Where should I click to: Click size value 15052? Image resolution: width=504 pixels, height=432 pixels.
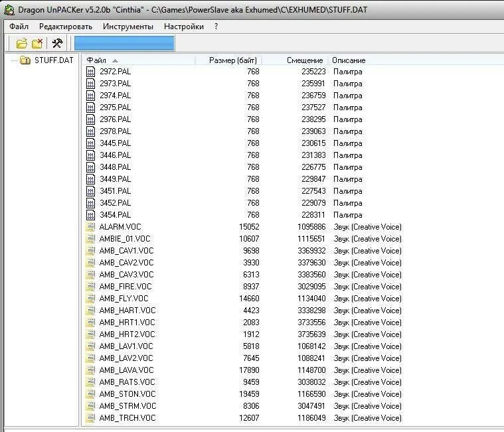(x=249, y=227)
